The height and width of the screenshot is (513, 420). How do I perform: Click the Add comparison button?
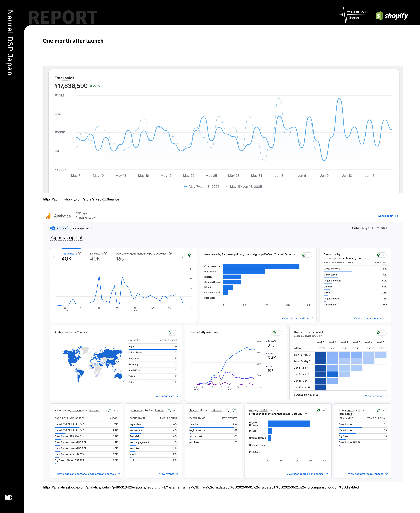click(x=82, y=228)
